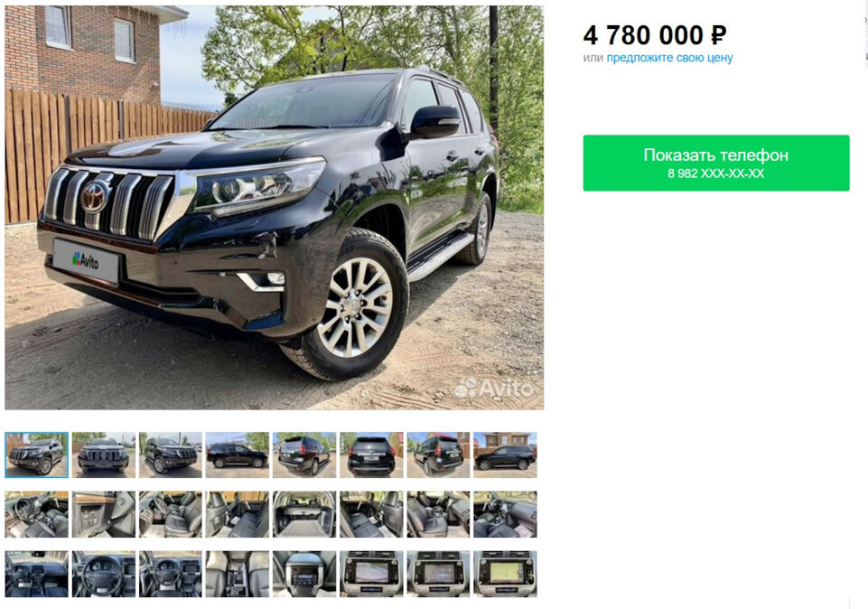This screenshot has width=868, height=609.
Task: Choose the third thumbnail showing front right angle
Action: pyautogui.click(x=171, y=454)
